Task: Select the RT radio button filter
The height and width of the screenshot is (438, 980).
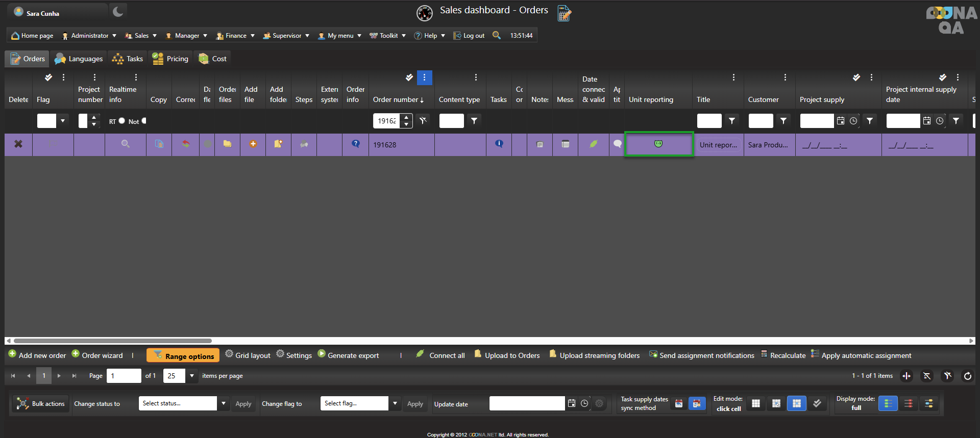Action: 122,121
